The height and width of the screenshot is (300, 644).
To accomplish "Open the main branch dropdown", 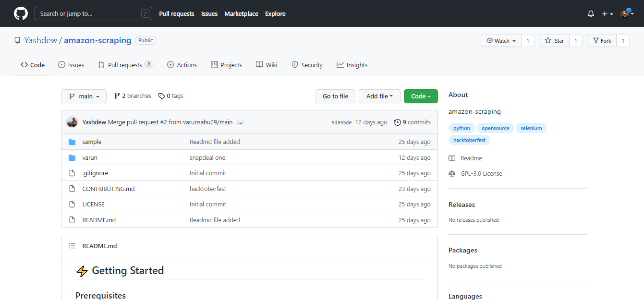I will pos(84,96).
